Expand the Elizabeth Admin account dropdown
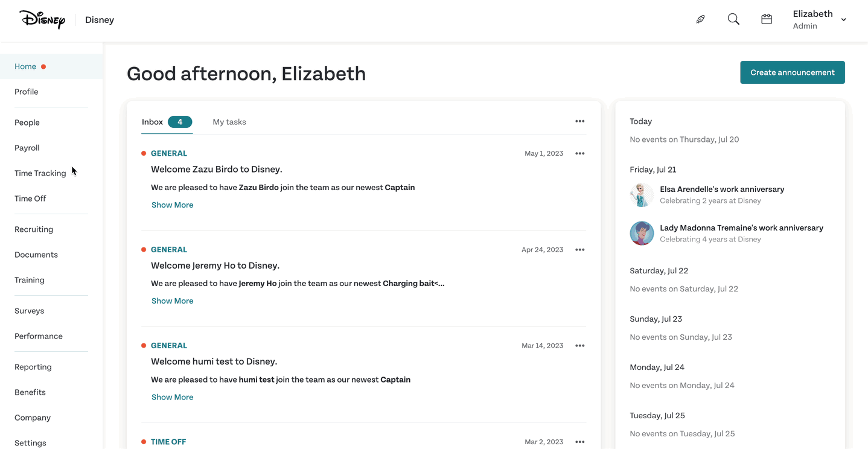Screen dimensions: 868x449 (843, 20)
